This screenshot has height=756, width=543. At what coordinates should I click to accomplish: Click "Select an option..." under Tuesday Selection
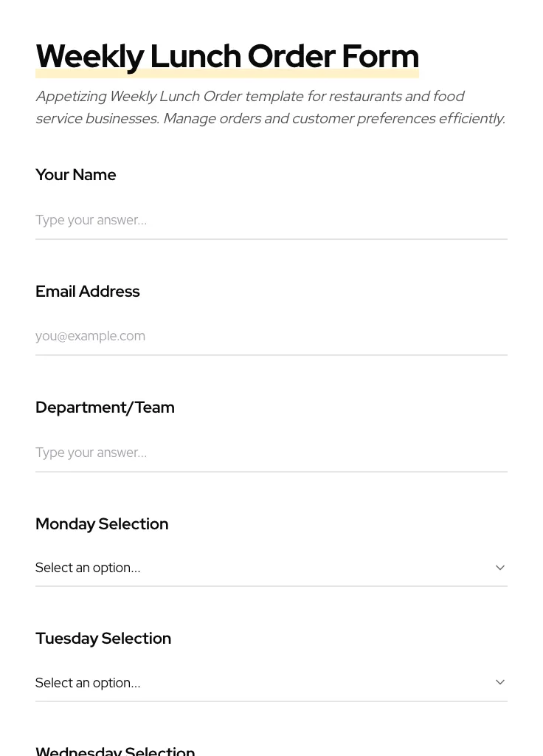tap(88, 683)
